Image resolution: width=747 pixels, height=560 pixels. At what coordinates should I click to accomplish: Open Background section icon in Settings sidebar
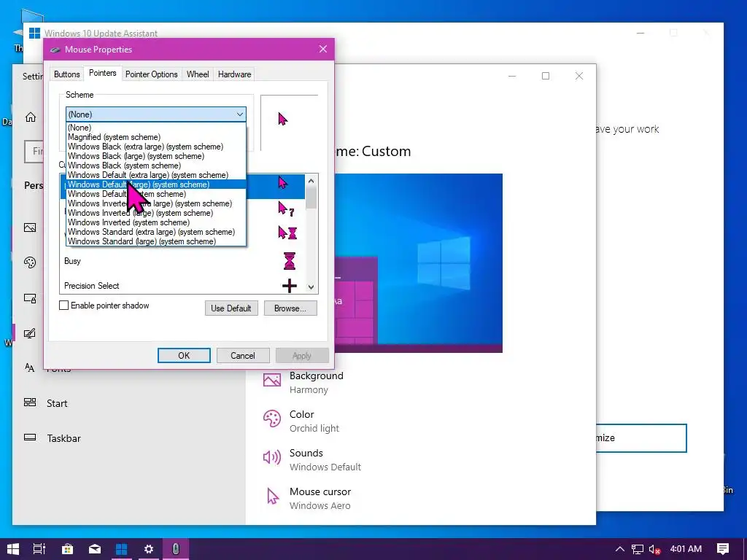[30, 227]
